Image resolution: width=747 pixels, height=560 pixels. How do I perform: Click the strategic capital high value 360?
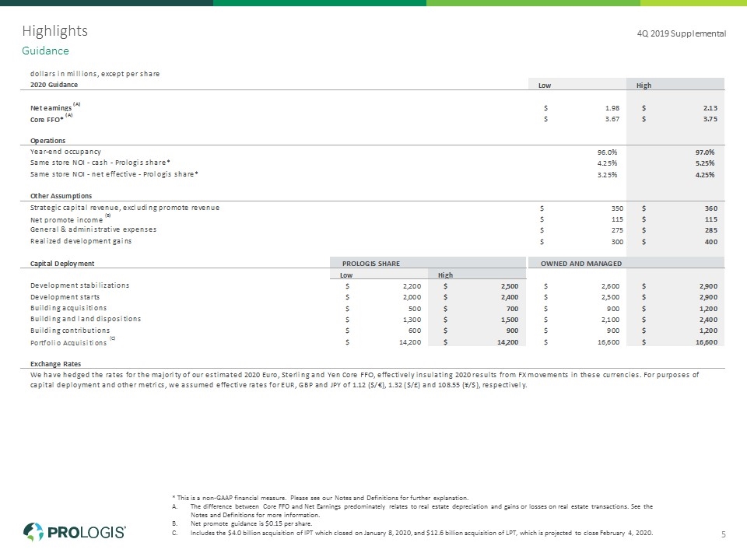click(710, 208)
